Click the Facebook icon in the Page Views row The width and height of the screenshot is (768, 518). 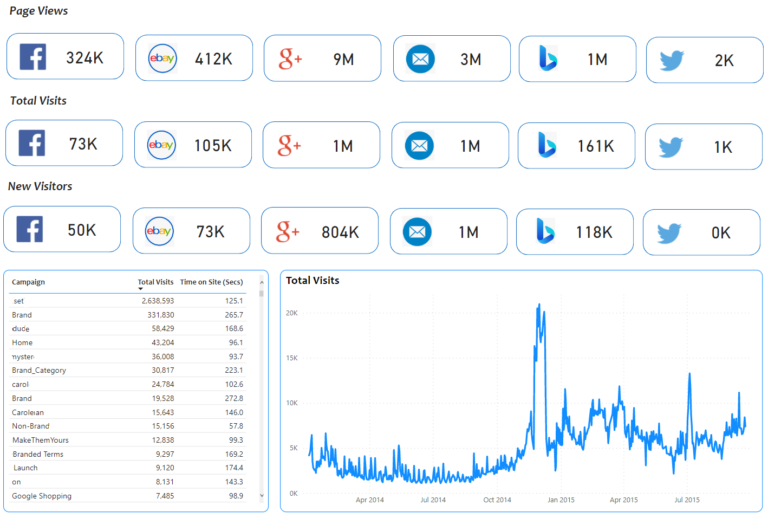pos(33,57)
